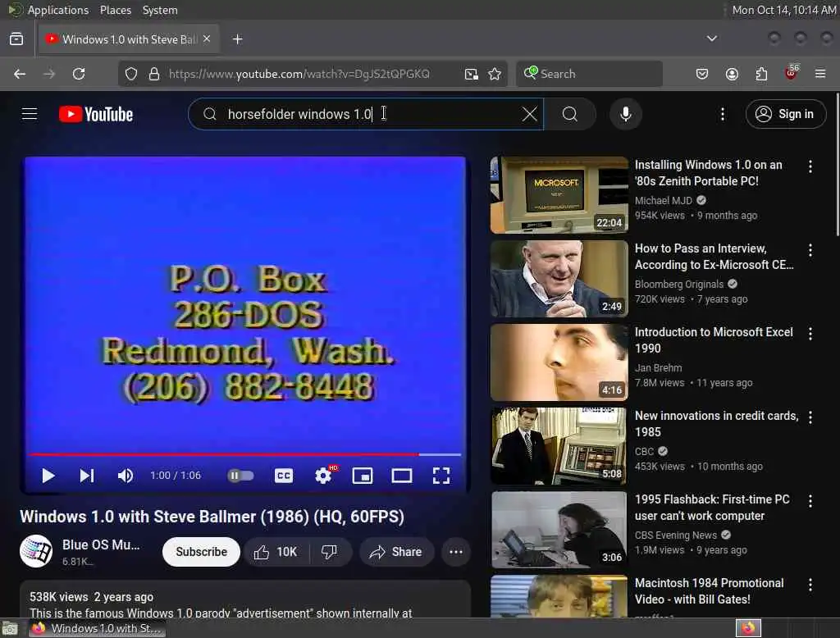
Task: Go back in browser history
Action: pyautogui.click(x=20, y=73)
